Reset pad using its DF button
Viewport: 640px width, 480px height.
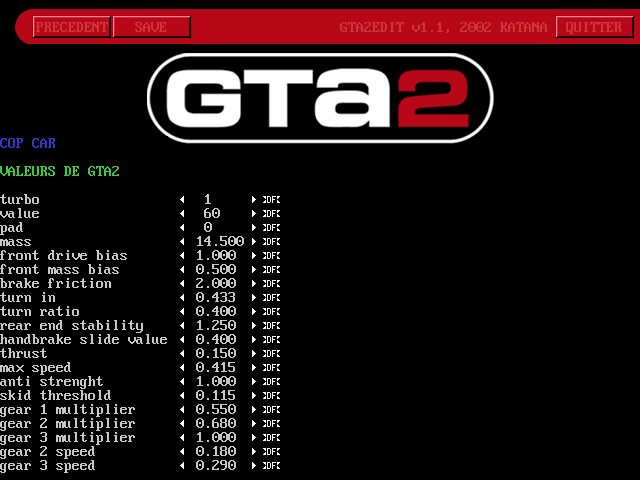tap(271, 227)
